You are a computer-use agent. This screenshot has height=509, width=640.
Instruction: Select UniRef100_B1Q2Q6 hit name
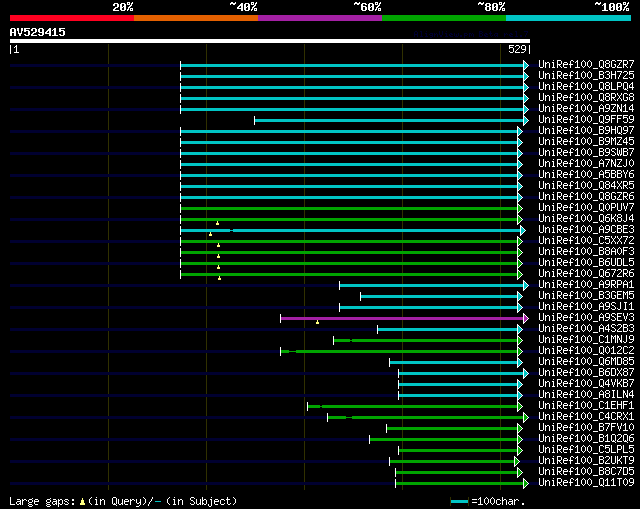(586, 439)
